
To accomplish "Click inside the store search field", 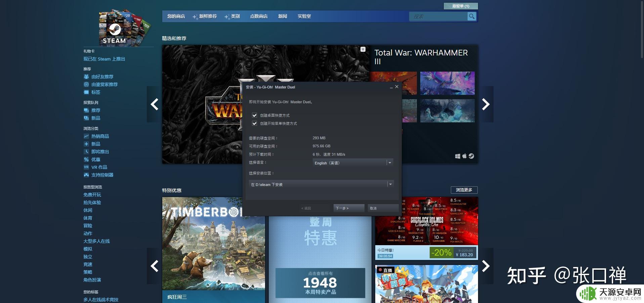I will [438, 16].
